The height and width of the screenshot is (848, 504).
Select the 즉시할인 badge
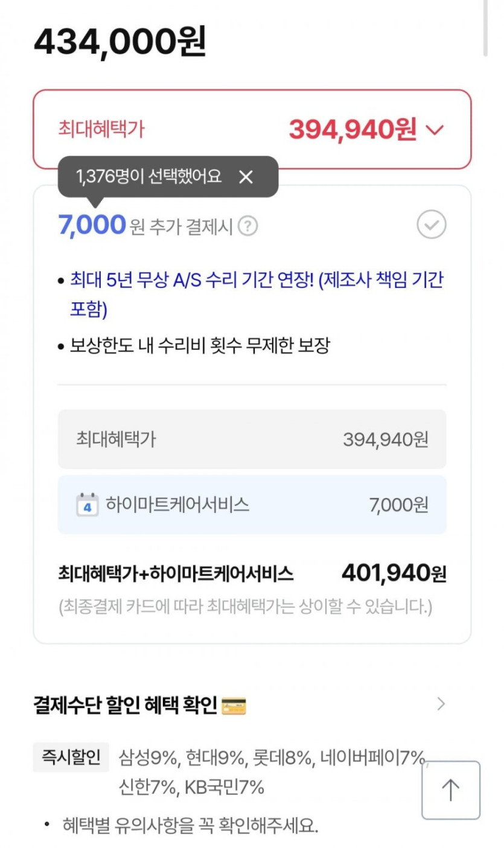(x=71, y=757)
